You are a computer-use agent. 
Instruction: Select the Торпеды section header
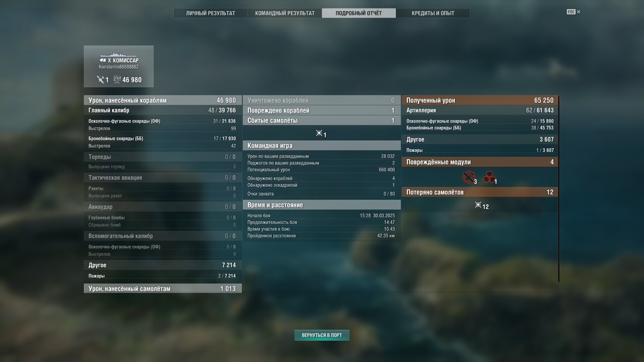pos(163,157)
